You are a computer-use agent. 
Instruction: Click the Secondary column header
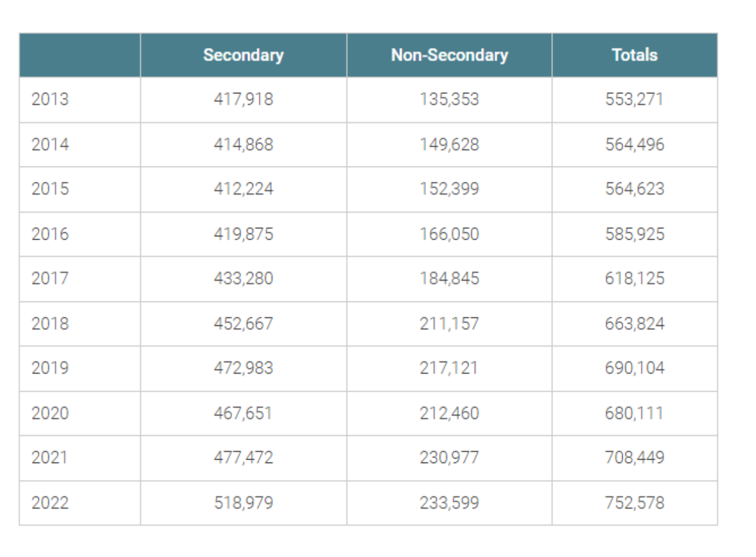243,55
